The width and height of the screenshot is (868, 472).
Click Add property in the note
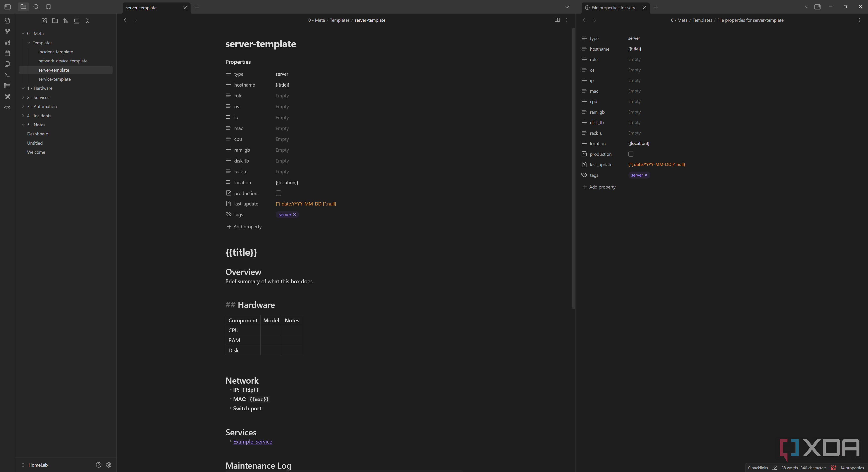coord(244,227)
